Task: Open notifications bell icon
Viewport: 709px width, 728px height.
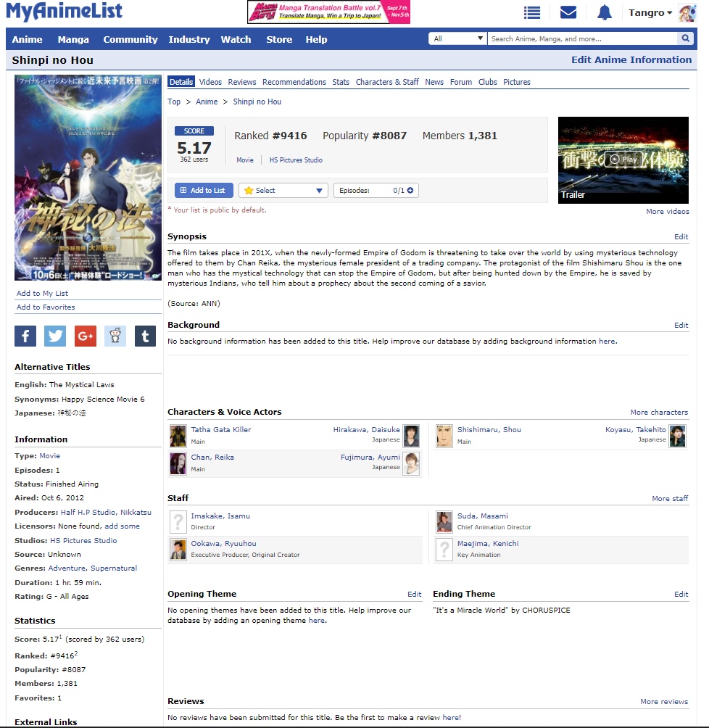Action: coord(605,12)
